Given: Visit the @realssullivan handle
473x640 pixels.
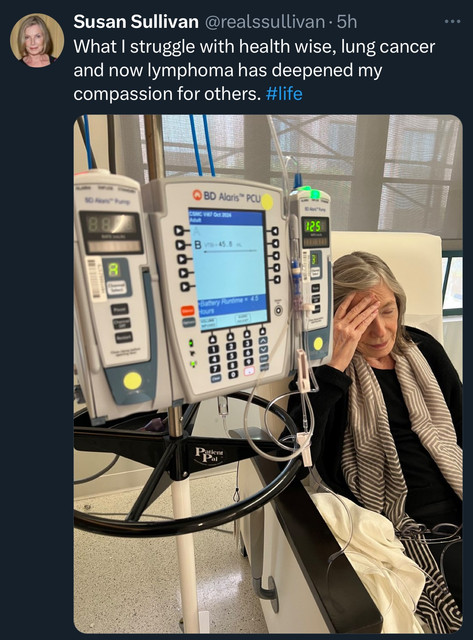Looking at the screenshot, I should tap(264, 22).
